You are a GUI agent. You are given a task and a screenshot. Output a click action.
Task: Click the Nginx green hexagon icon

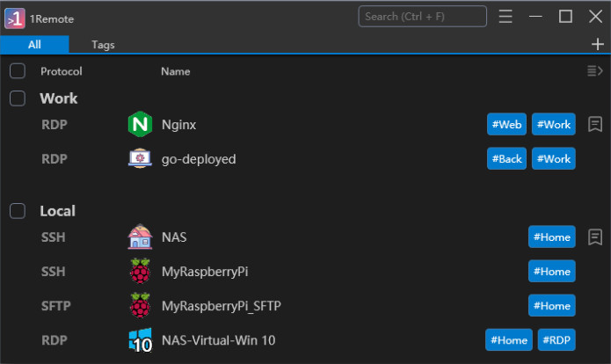click(140, 124)
